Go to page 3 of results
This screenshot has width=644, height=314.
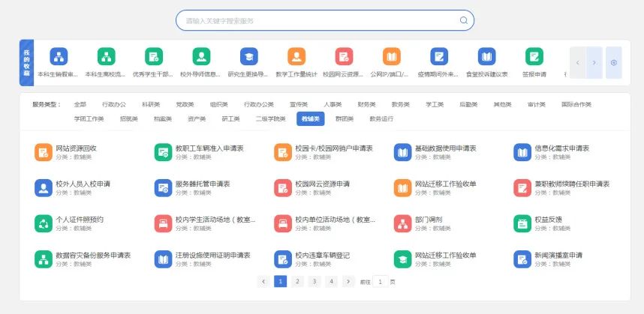(314, 282)
